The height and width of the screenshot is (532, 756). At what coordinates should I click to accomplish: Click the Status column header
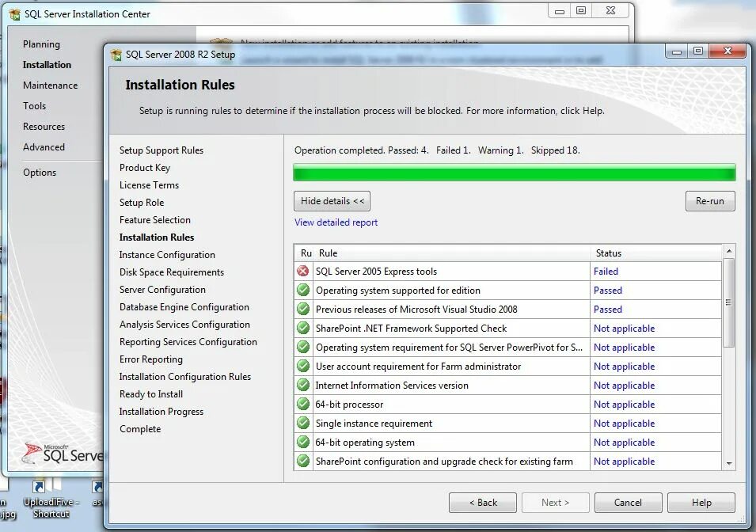655,253
